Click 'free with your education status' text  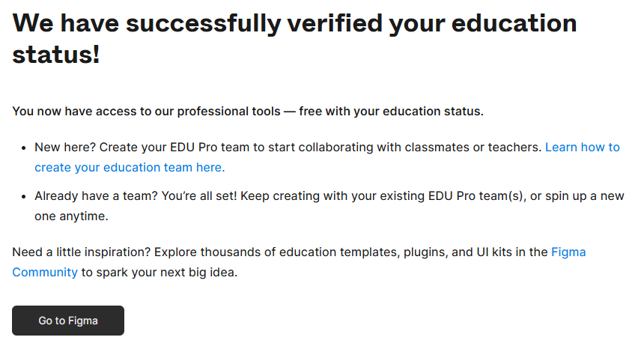[391, 112]
